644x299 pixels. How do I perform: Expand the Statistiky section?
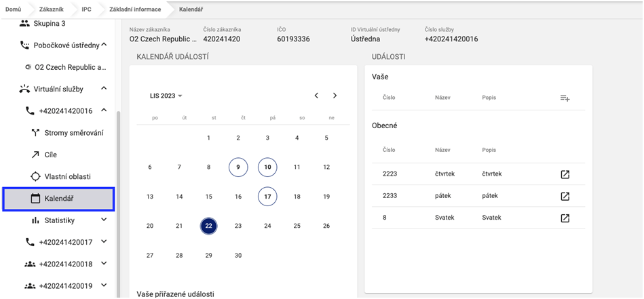pos(104,220)
